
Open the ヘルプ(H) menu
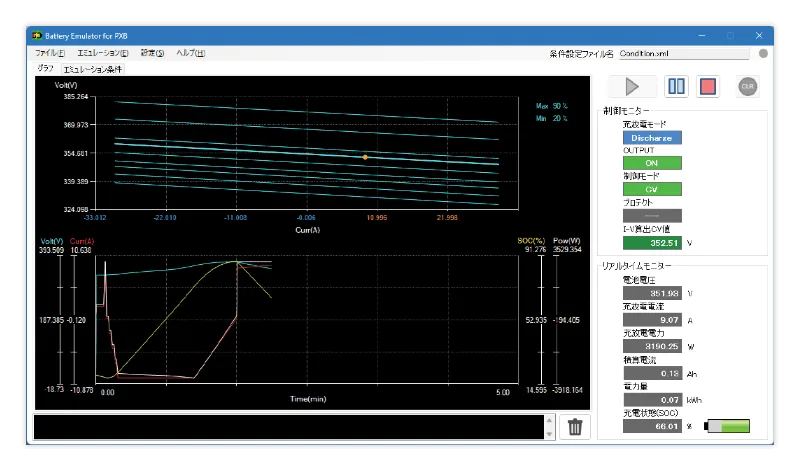point(190,53)
